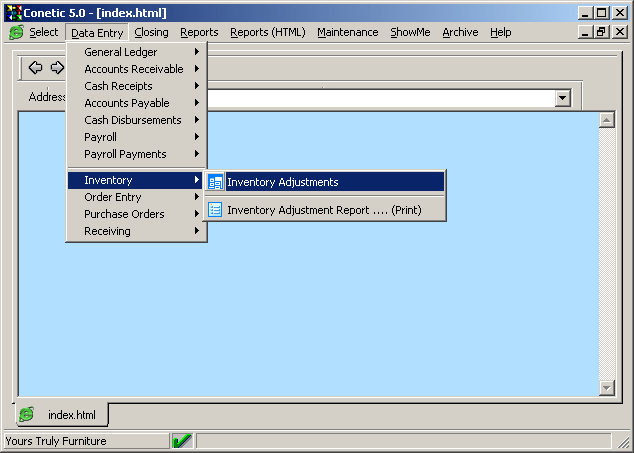Click the green checkmark in status bar

coord(182,441)
